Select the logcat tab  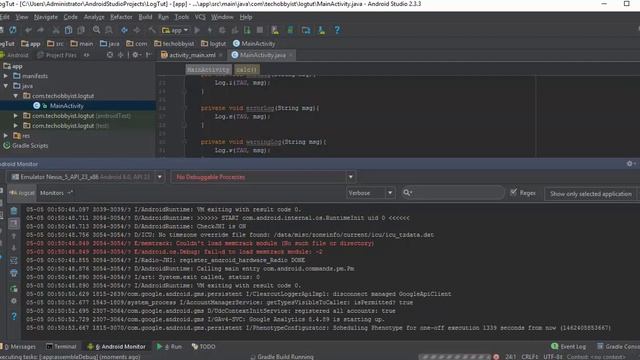point(22,193)
